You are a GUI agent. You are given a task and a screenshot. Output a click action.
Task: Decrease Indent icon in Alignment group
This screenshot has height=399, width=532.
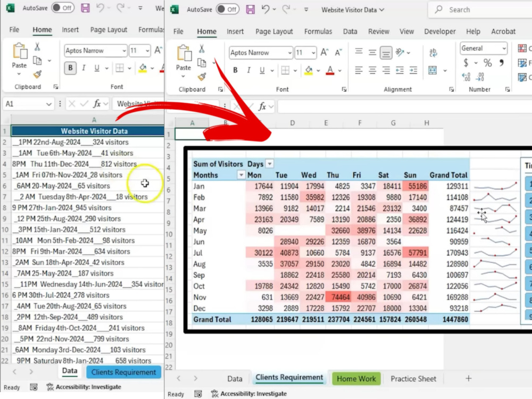400,70
